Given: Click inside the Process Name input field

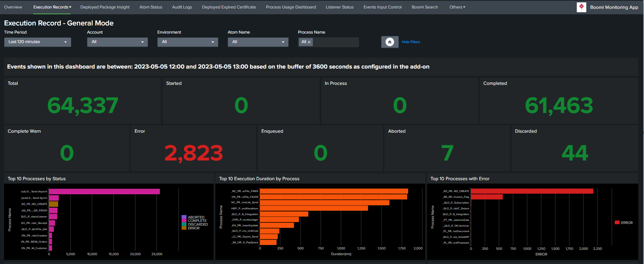Looking at the screenshot, I should click(x=336, y=42).
